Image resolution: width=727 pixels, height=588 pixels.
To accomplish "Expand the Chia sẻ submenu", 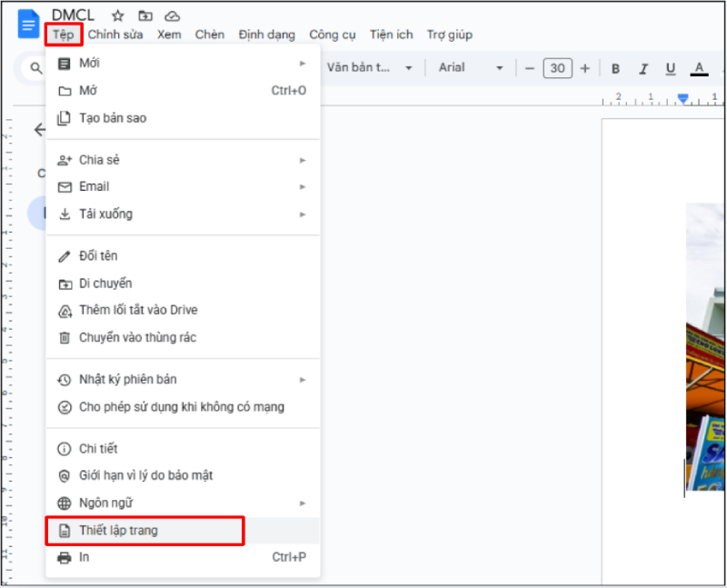I will click(x=182, y=160).
